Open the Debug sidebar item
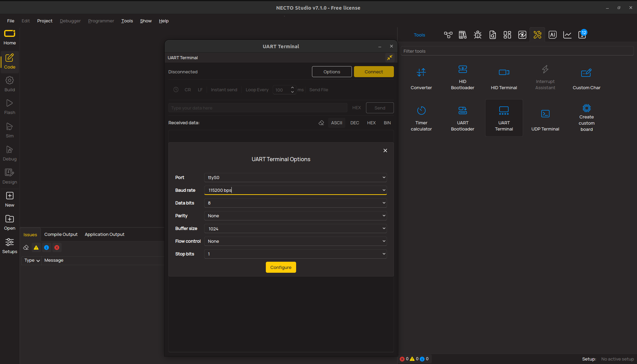 pyautogui.click(x=10, y=154)
